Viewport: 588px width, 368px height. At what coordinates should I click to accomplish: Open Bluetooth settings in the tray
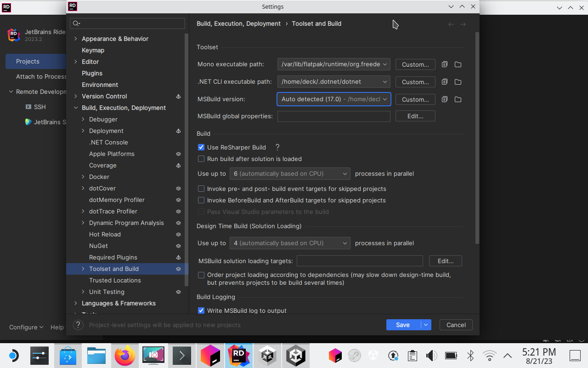point(470,356)
